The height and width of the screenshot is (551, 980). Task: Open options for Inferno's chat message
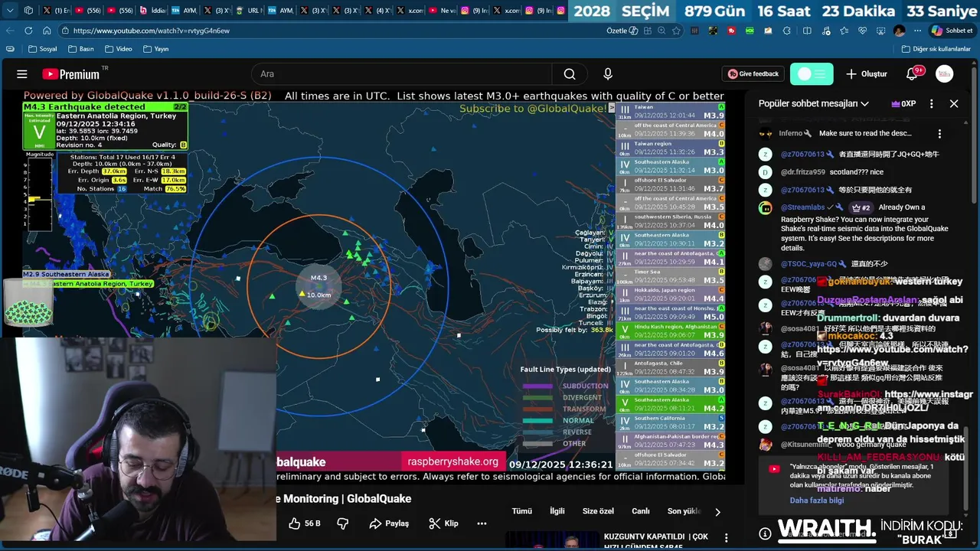[x=939, y=133]
